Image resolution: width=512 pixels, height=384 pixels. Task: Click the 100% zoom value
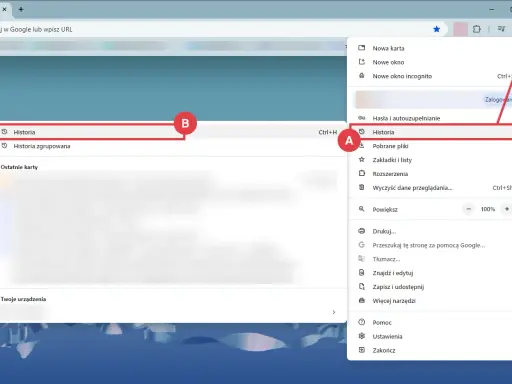point(488,209)
